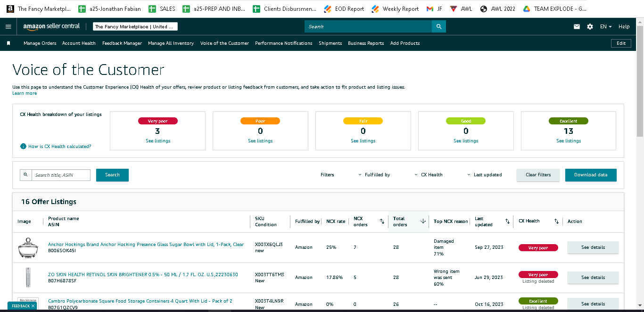Open AWL bookmark
Image resolution: width=644 pixels, height=312 pixels.
(461, 8)
